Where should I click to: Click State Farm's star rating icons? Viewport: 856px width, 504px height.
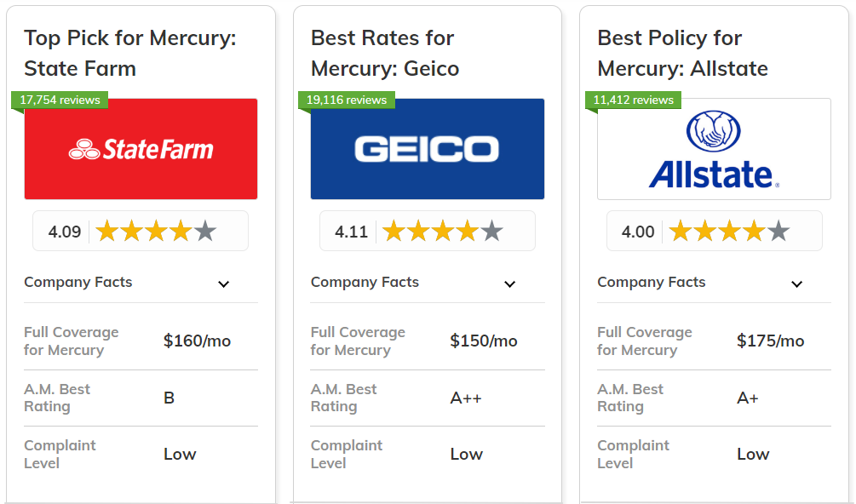tap(156, 231)
